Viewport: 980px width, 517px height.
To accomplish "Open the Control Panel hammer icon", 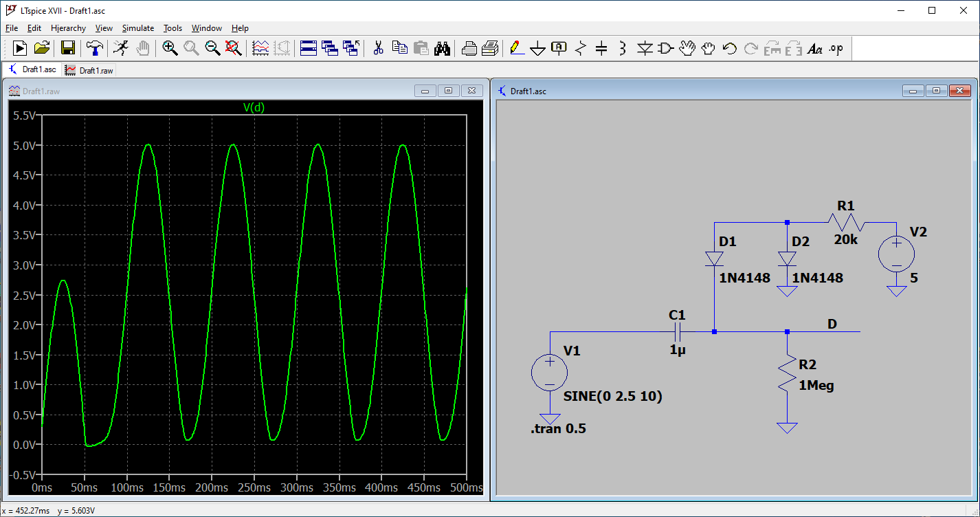I will (x=94, y=48).
